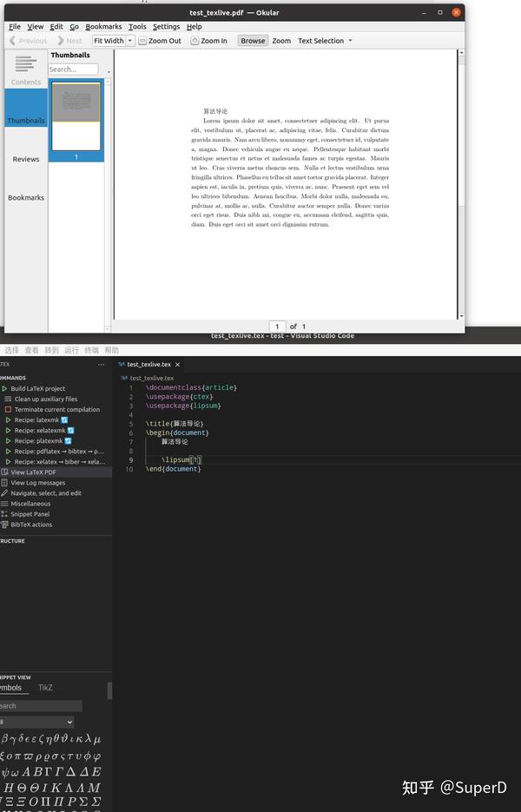
Task: Open Settings menu in Okular
Action: point(166,26)
